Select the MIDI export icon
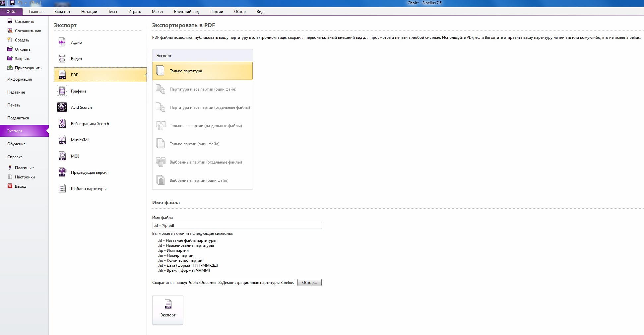The width and height of the screenshot is (644, 335). tap(62, 156)
